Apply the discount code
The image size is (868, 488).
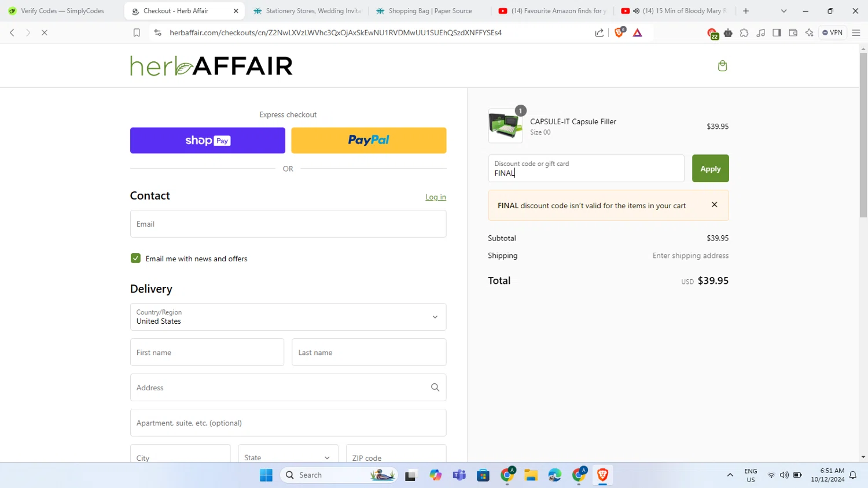(710, 168)
